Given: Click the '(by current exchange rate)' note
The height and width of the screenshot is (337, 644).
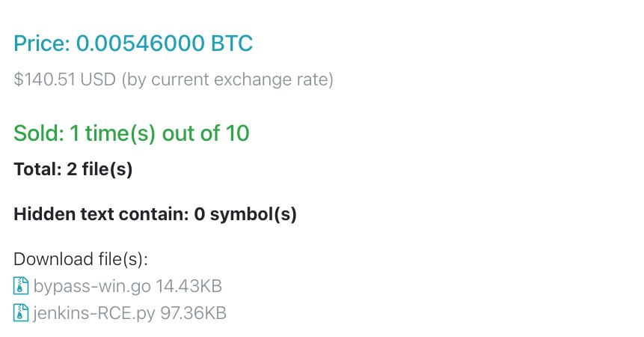Looking at the screenshot, I should click(227, 79).
